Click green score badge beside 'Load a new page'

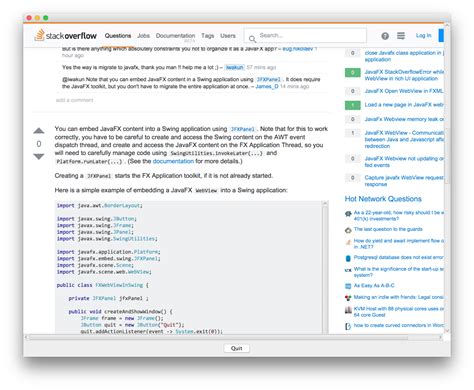tap(352, 105)
